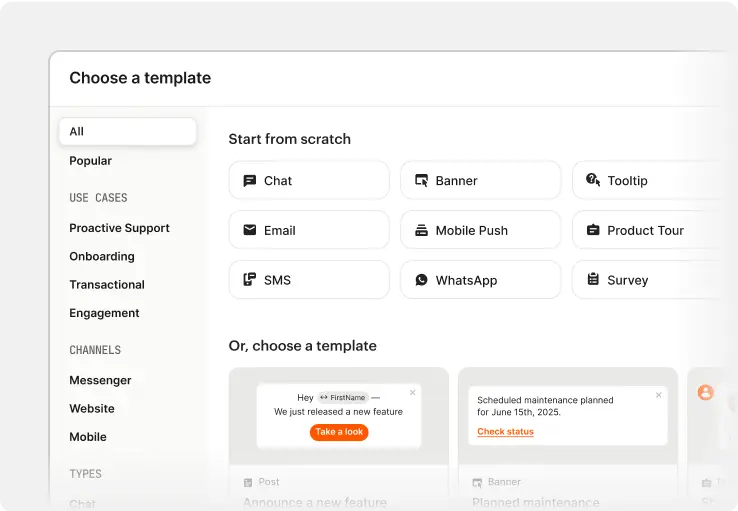Click the SMS icon
The image size is (738, 511).
point(250,280)
